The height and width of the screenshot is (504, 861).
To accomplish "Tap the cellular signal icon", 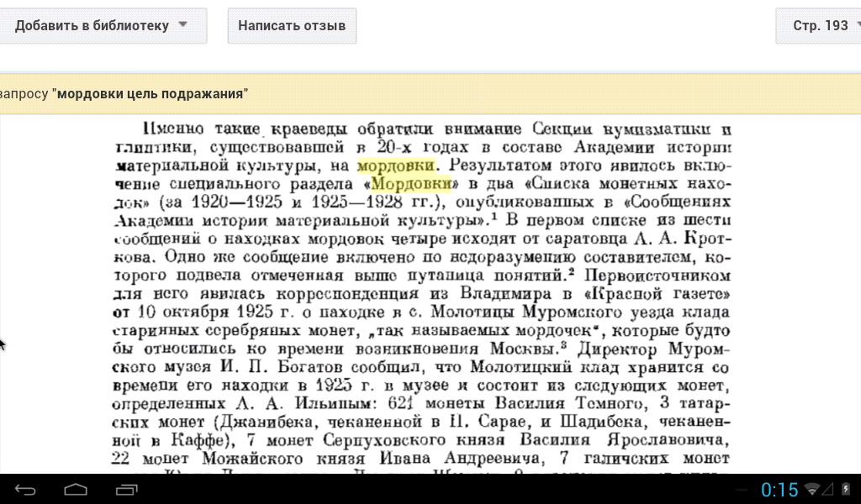I will (829, 489).
